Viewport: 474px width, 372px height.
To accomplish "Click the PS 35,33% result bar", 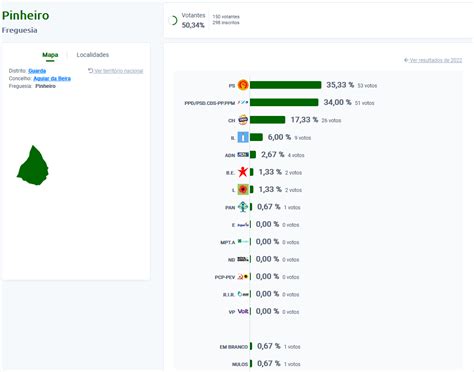I will pyautogui.click(x=286, y=85).
